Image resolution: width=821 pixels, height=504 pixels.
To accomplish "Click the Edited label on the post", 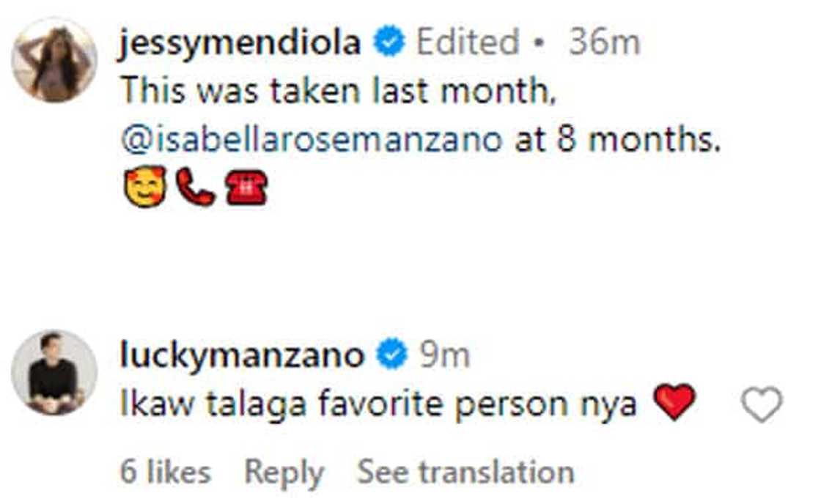I will [469, 44].
